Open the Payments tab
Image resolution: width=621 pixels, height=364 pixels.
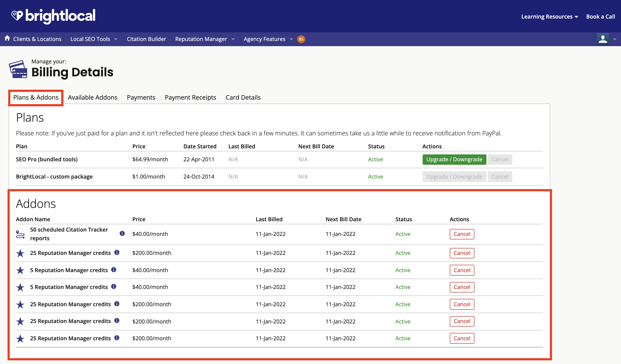tap(141, 97)
